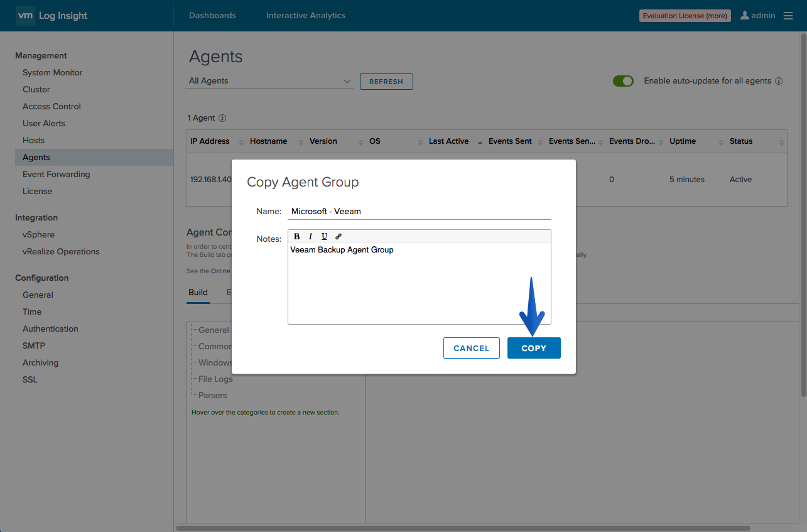The height and width of the screenshot is (532, 807).
Task: Insert a hyperlink via the link icon
Action: point(339,236)
